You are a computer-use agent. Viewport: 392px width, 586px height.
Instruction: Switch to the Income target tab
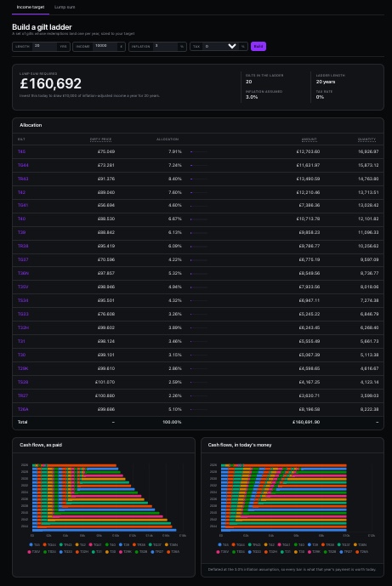coord(31,7)
